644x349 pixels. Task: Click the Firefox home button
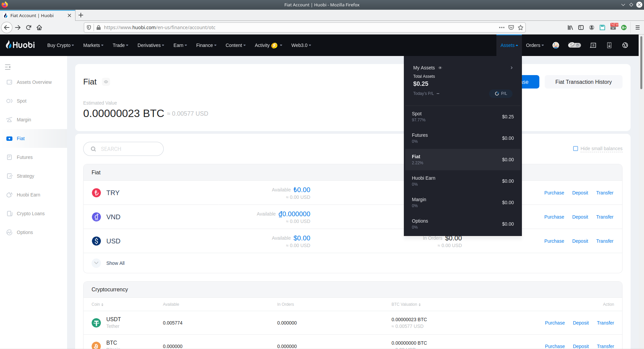39,27
